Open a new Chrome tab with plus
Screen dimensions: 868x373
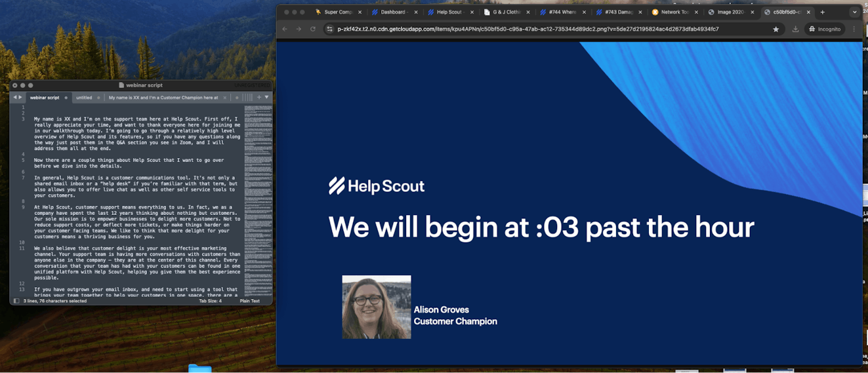[x=823, y=12]
